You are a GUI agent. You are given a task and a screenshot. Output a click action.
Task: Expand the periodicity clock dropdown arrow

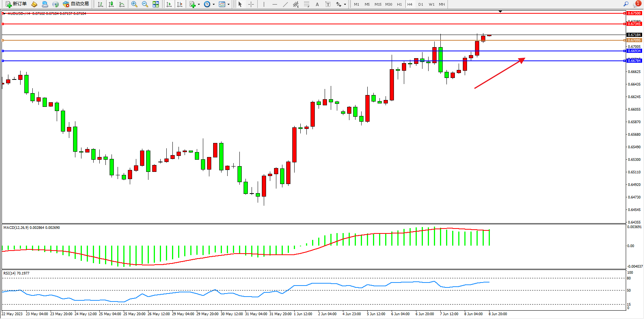(214, 5)
